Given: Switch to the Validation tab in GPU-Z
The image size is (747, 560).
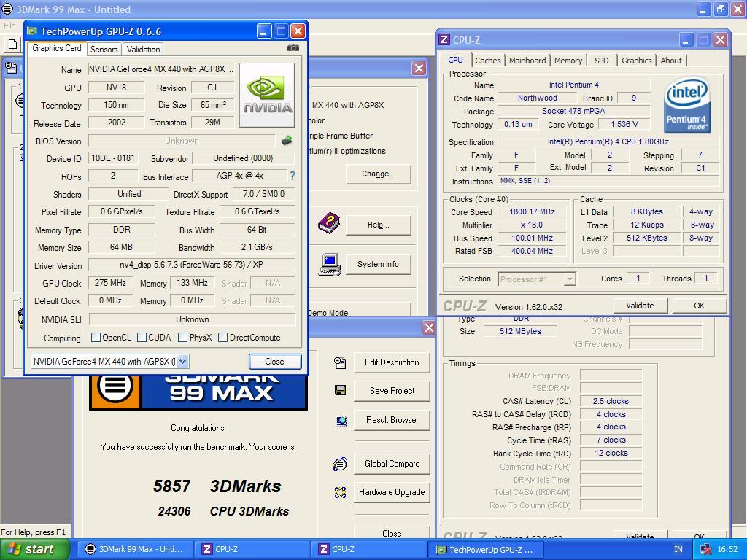Looking at the screenshot, I should tap(143, 50).
